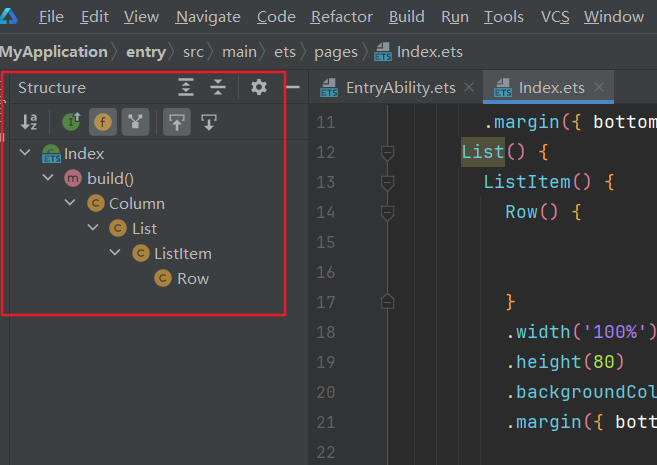Fold the List() block at line 12

387,152
